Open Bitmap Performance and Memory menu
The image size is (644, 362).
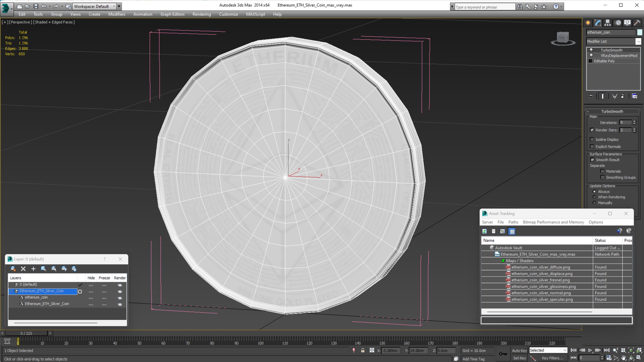pyautogui.click(x=553, y=222)
